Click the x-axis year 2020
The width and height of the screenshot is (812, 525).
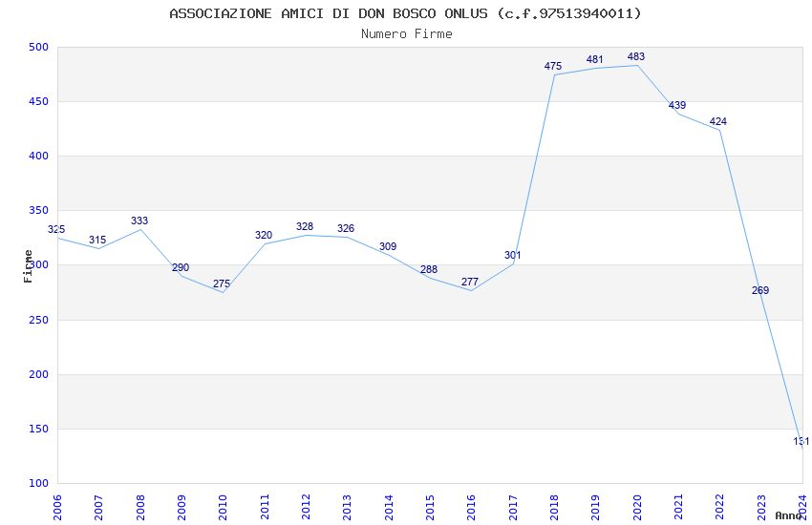[637, 507]
